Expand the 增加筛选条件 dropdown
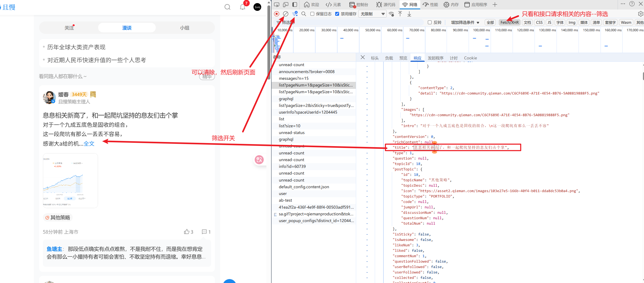 pyautogui.click(x=465, y=22)
